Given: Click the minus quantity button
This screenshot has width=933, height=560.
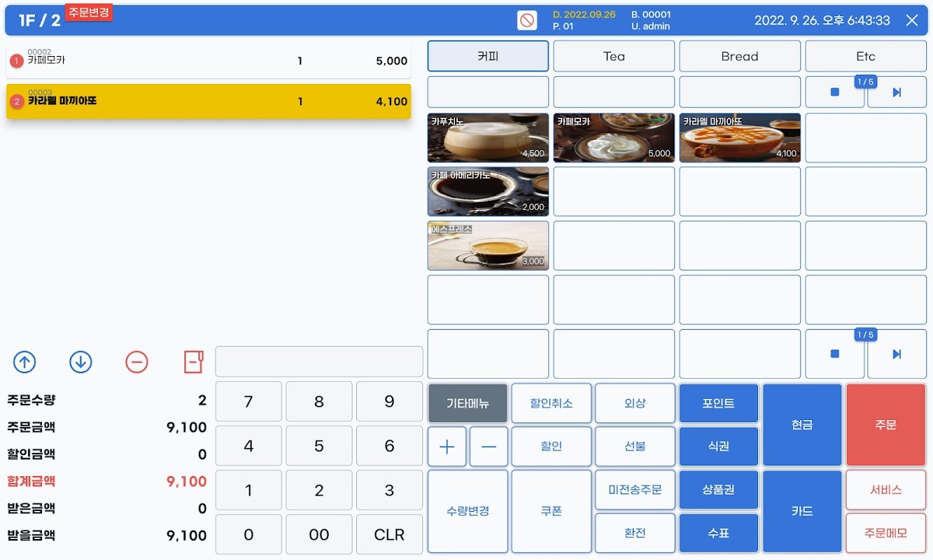Looking at the screenshot, I should coord(489,447).
